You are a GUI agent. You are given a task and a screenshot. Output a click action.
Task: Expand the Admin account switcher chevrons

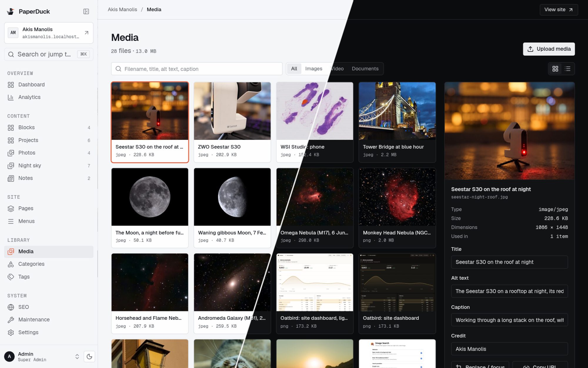pos(77,357)
